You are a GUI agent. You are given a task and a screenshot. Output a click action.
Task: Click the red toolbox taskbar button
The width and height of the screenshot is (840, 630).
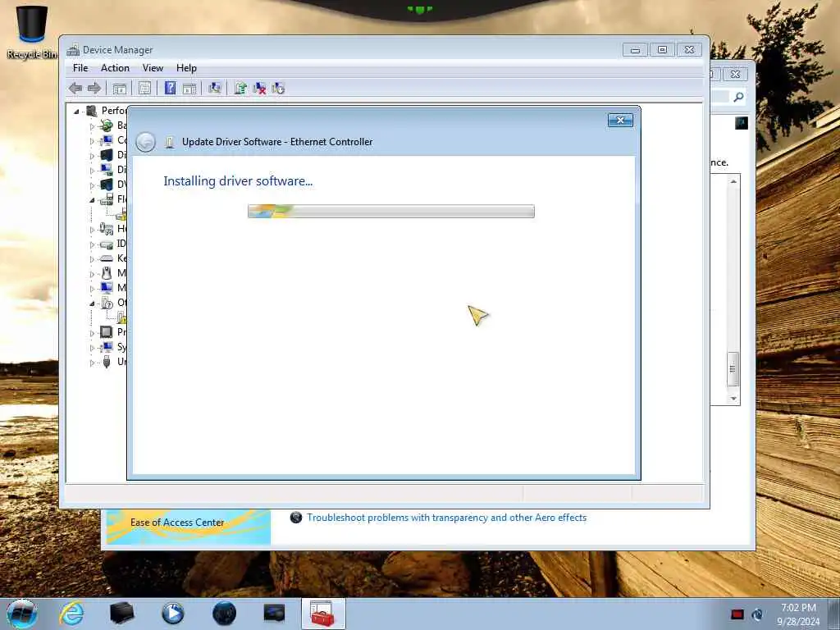coord(323,614)
